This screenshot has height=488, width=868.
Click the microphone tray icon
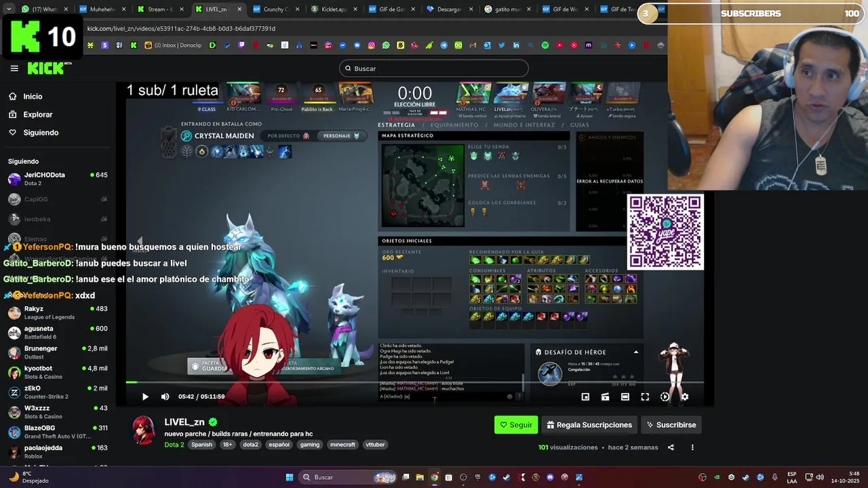tap(774, 477)
